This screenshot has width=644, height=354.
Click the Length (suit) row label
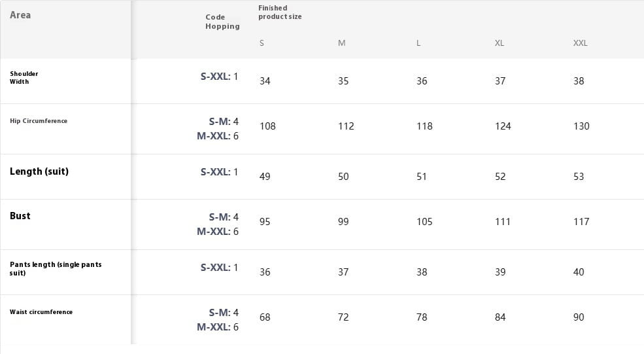coord(39,171)
